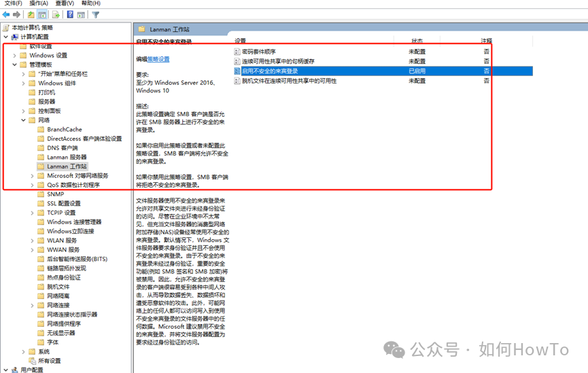Click icon of 脱机文件在连续可用性共享中的可用性 policy
The width and height of the screenshot is (588, 373).
click(237, 81)
